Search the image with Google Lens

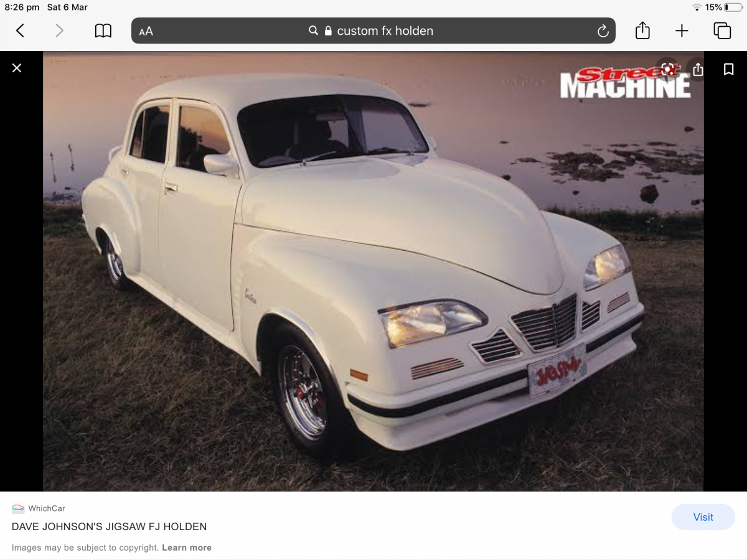[x=668, y=69]
